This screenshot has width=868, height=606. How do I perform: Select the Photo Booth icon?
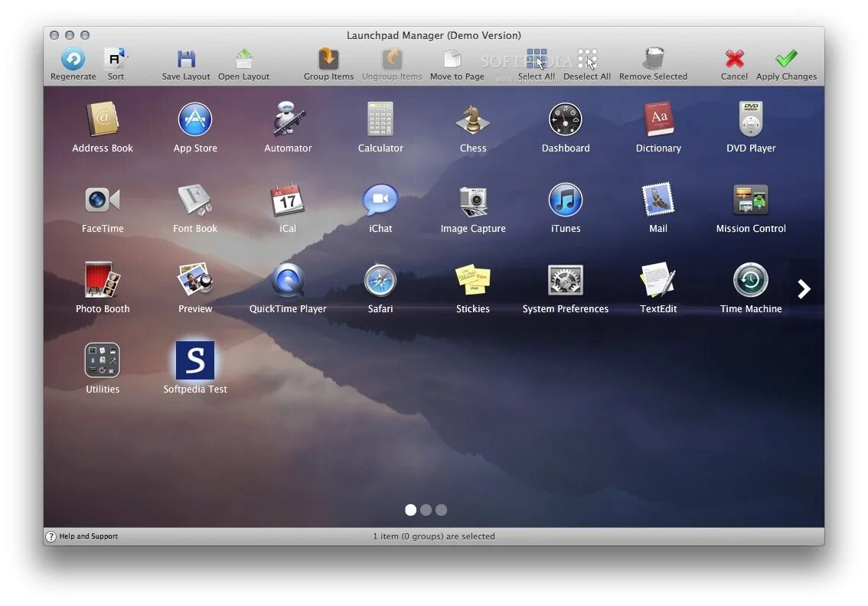click(x=103, y=279)
